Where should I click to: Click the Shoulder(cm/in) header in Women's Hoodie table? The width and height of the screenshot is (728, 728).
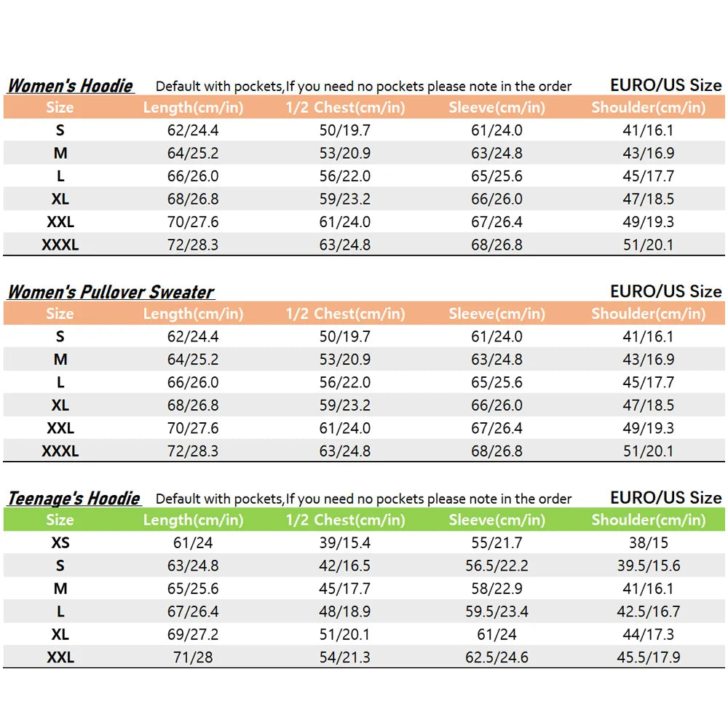[648, 108]
